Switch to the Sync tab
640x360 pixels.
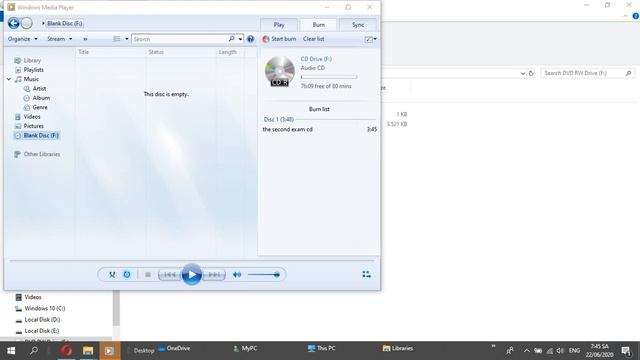pyautogui.click(x=358, y=25)
